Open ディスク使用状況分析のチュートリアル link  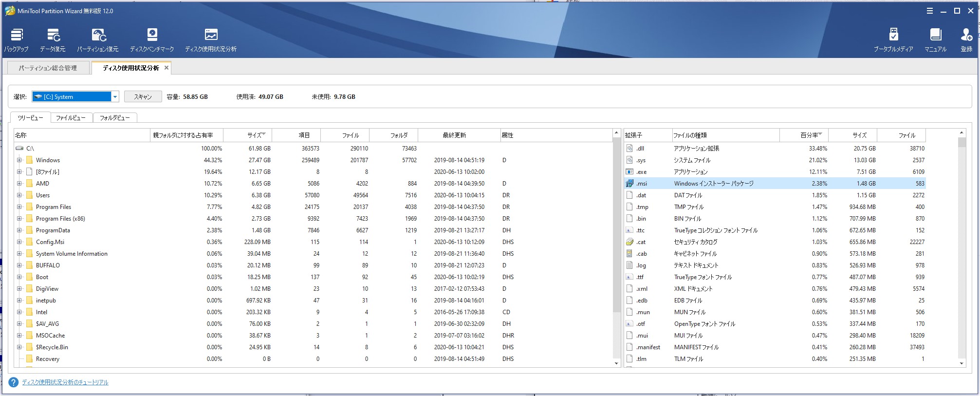click(65, 382)
